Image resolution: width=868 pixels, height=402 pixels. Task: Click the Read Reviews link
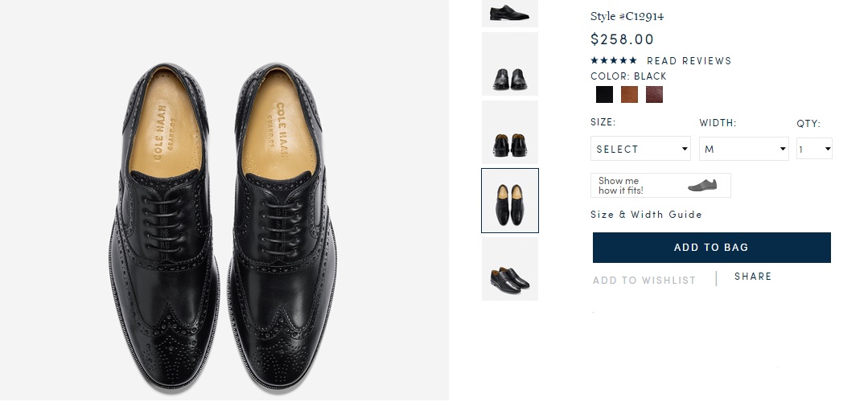689,61
